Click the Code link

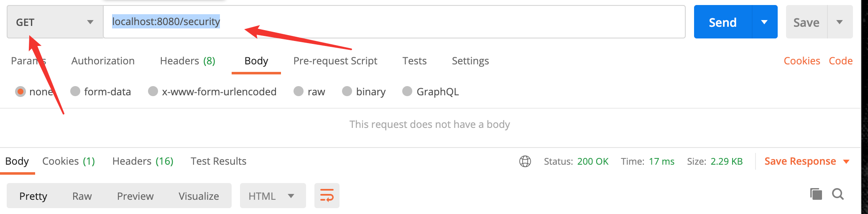840,61
